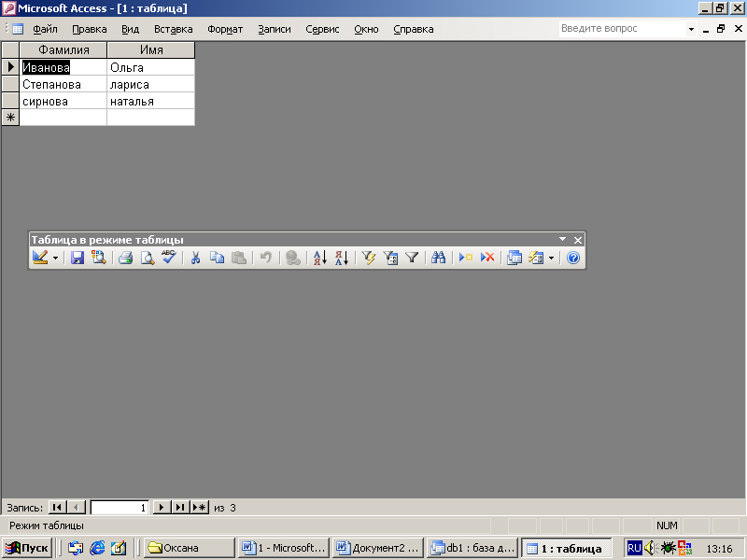Click the cell containing Ольга
The height and width of the screenshot is (560, 747).
click(x=151, y=67)
